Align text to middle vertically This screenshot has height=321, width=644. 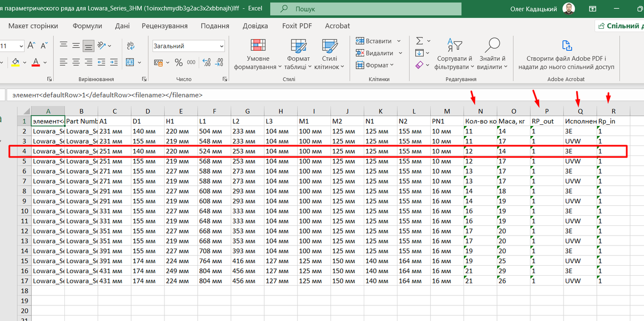pyautogui.click(x=76, y=46)
